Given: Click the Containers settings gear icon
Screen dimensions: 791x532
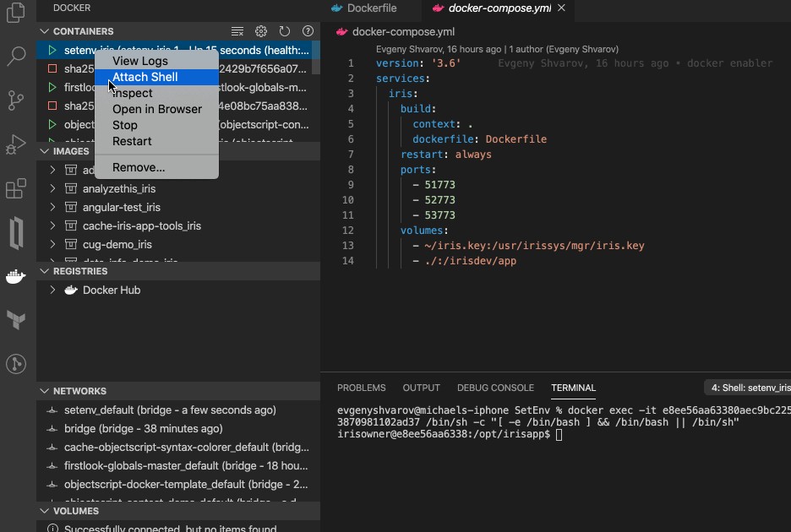Looking at the screenshot, I should pyautogui.click(x=261, y=31).
